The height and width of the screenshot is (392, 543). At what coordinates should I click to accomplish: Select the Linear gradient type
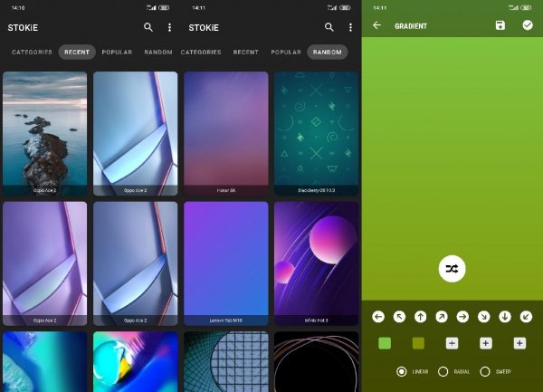coord(412,371)
